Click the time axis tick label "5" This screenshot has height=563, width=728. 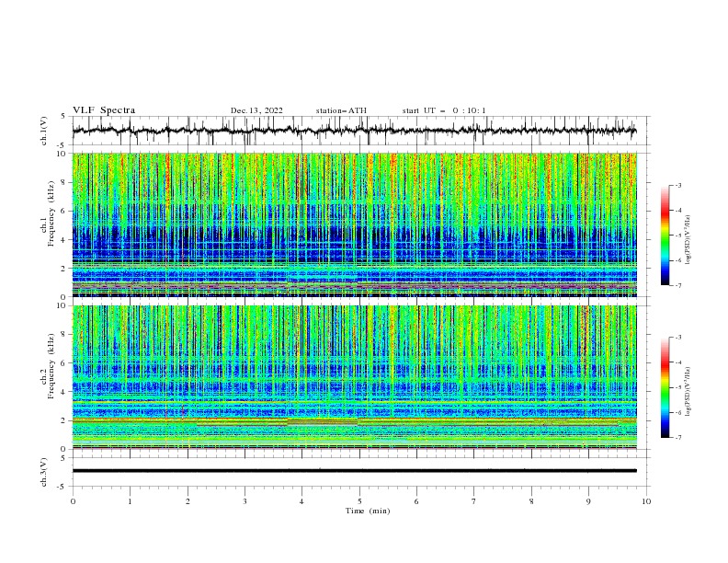359,501
